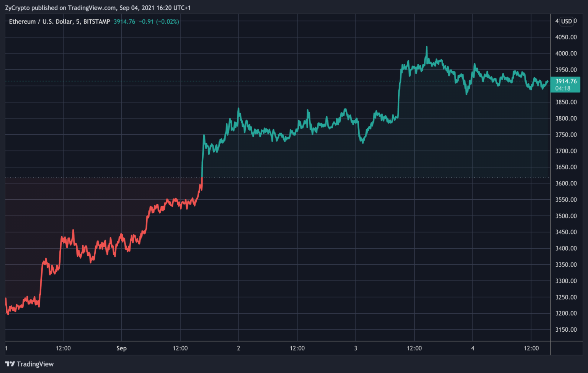Click the date 2 label on time axis
The width and height of the screenshot is (588, 373).
238,348
